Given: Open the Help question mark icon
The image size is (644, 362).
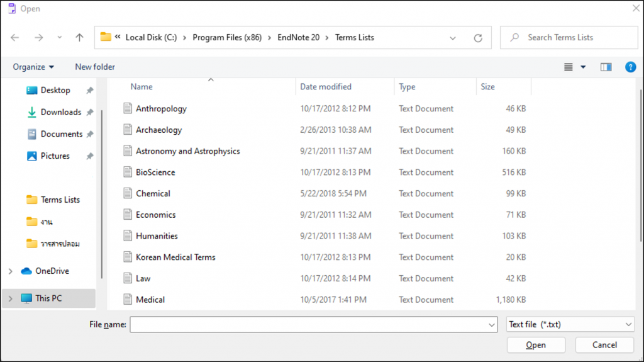Looking at the screenshot, I should click(630, 67).
